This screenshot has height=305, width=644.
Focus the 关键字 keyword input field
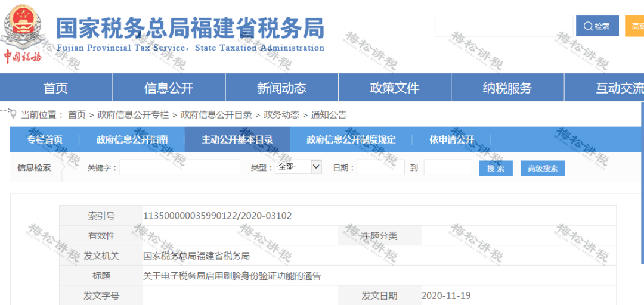pos(179,167)
